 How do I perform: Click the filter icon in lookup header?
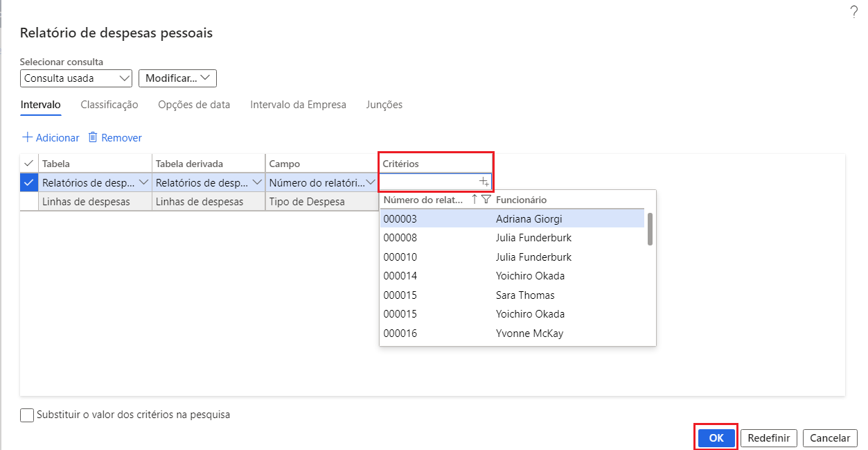tap(486, 200)
